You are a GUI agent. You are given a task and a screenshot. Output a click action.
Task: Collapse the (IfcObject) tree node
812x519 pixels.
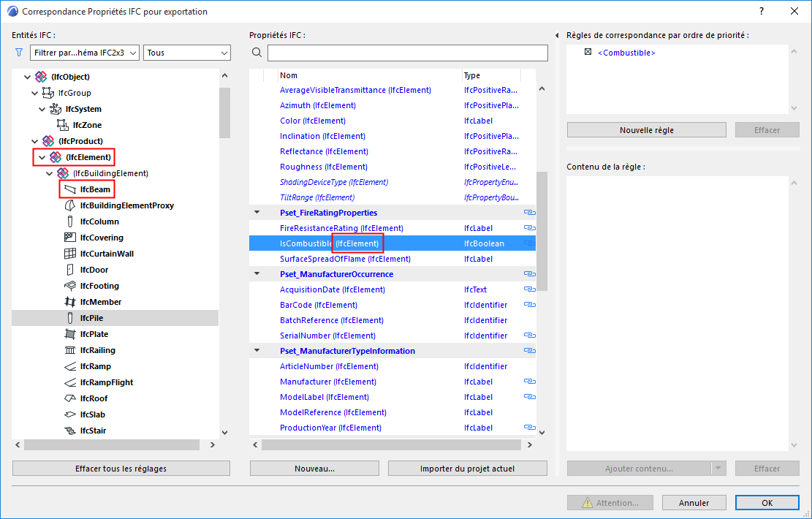coord(28,77)
